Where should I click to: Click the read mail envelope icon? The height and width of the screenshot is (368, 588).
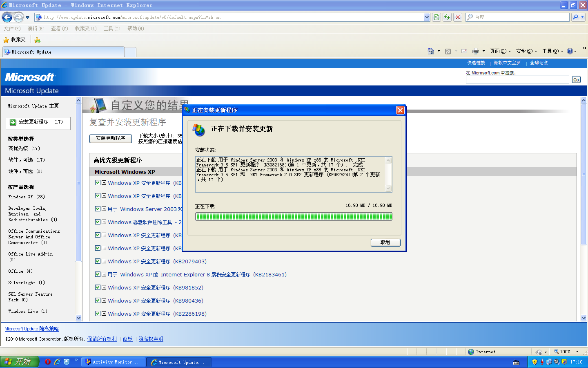[464, 51]
